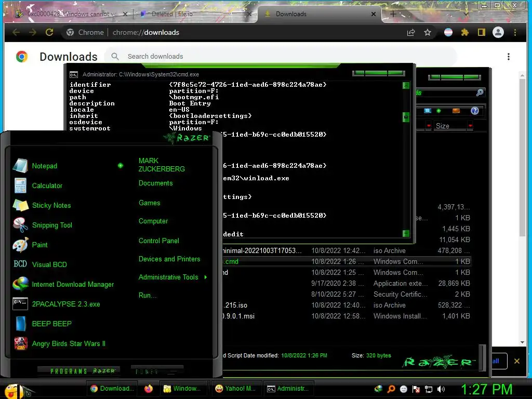Open BEEP BEEP program
Screen dimensions: 532x399
tap(51, 324)
